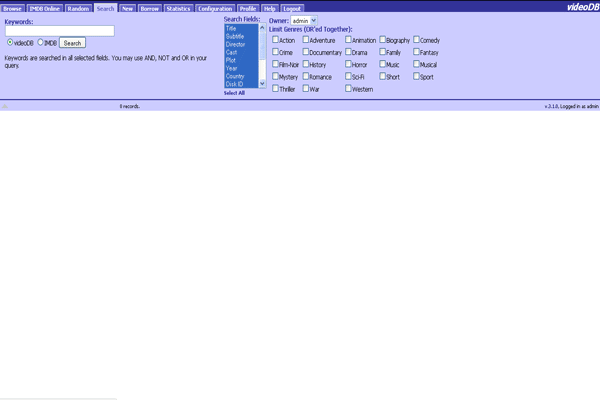Tick the Sci-Fi genre checkbox
This screenshot has width=600, height=400.
349,76
